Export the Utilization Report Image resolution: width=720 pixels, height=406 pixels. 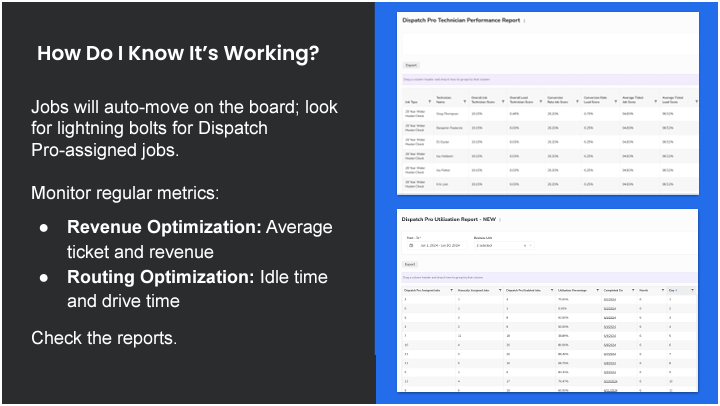pos(410,264)
